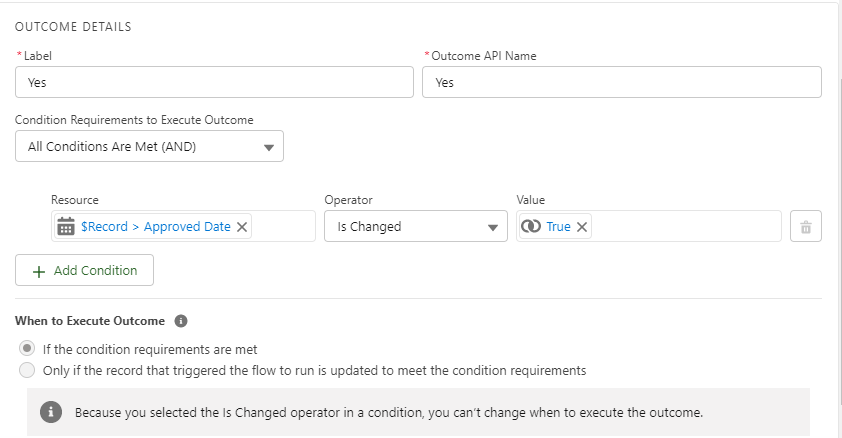Delete the condition with the trash icon
This screenshot has width=842, height=438.
pyautogui.click(x=805, y=227)
